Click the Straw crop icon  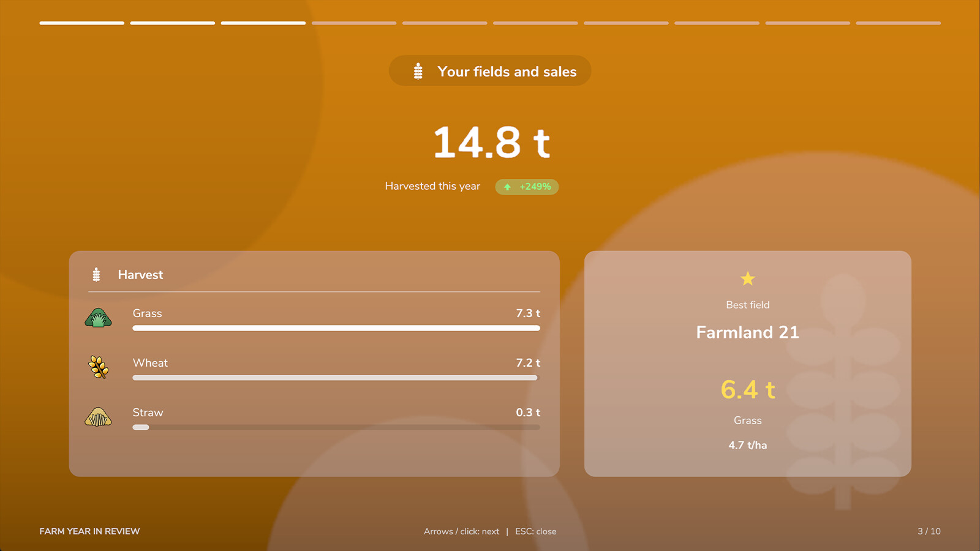98,417
